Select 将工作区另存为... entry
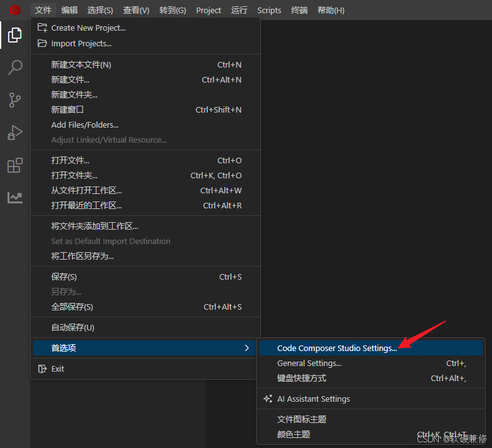The width and height of the screenshot is (492, 448). (x=146, y=256)
